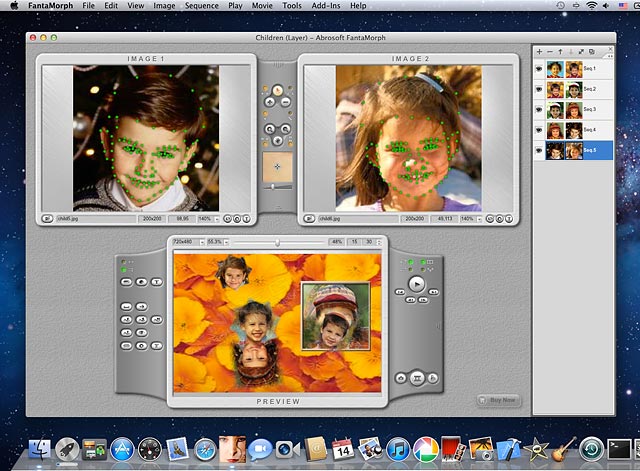This screenshot has height=471, width=640.
Task: Select the Seq 3 row label
Action: coord(590,109)
